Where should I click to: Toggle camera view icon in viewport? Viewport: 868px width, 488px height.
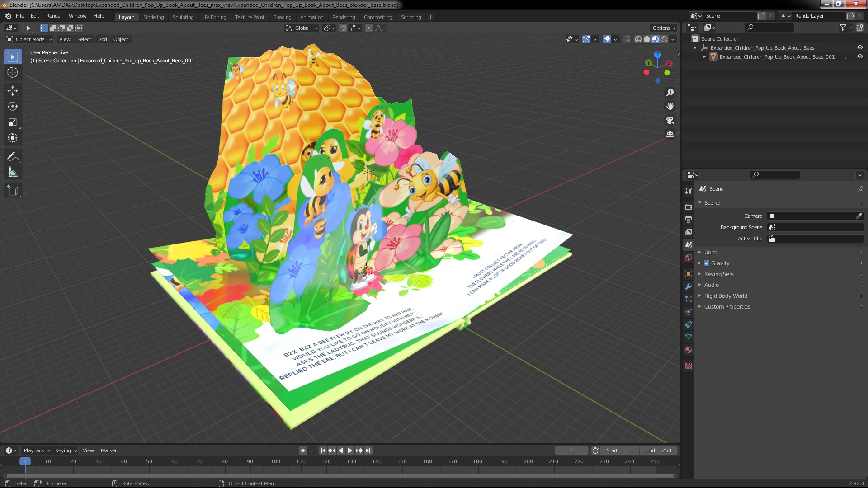click(670, 120)
